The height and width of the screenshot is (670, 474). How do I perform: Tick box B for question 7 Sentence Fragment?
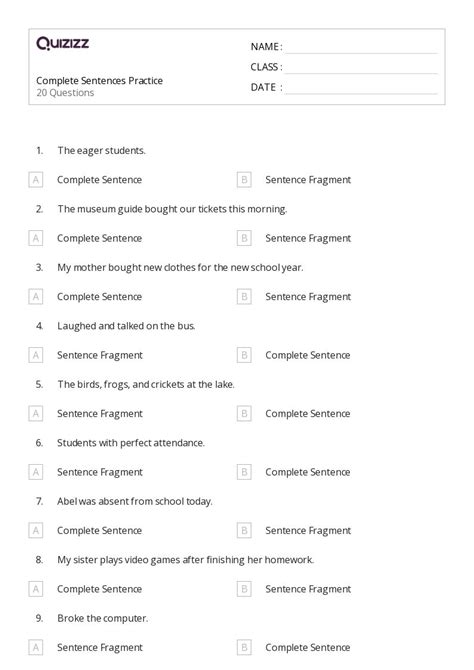click(244, 531)
